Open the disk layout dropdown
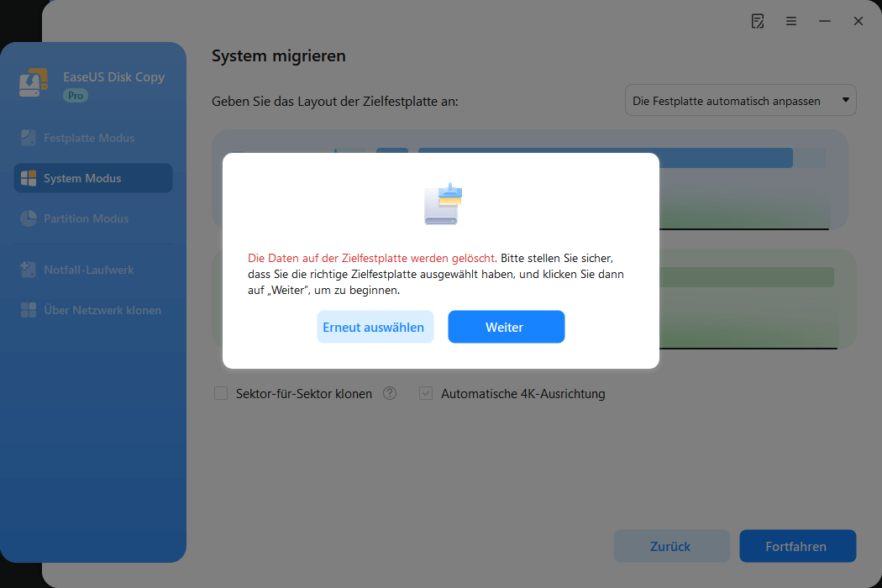This screenshot has width=882, height=588. click(740, 100)
